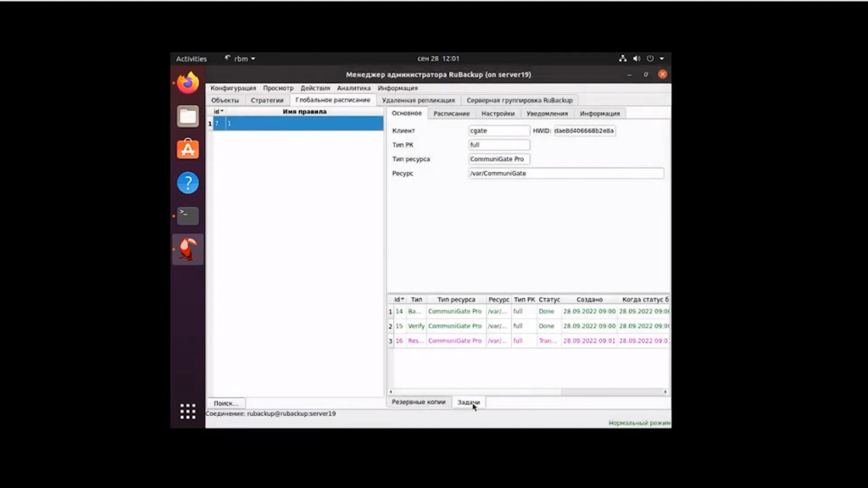Select the Глобальное расписание tab
Image resolution: width=868 pixels, height=488 pixels.
click(x=332, y=100)
